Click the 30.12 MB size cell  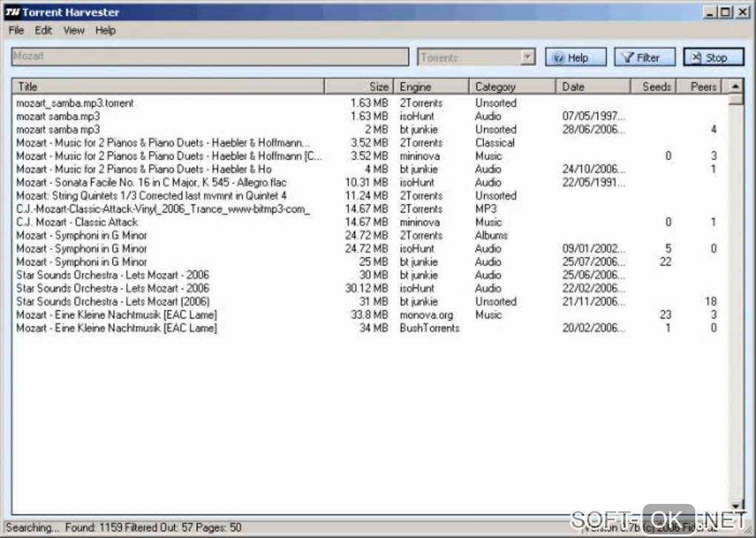click(366, 288)
